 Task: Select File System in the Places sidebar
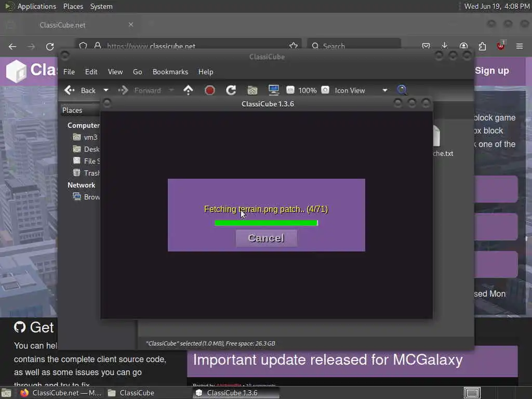86,161
